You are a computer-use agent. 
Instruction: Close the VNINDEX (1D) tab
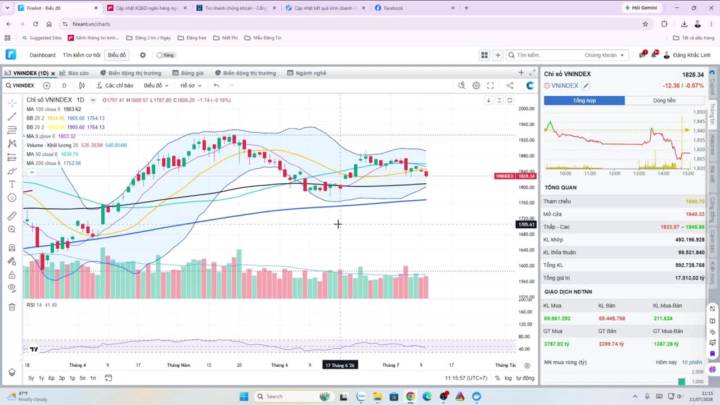click(x=53, y=73)
